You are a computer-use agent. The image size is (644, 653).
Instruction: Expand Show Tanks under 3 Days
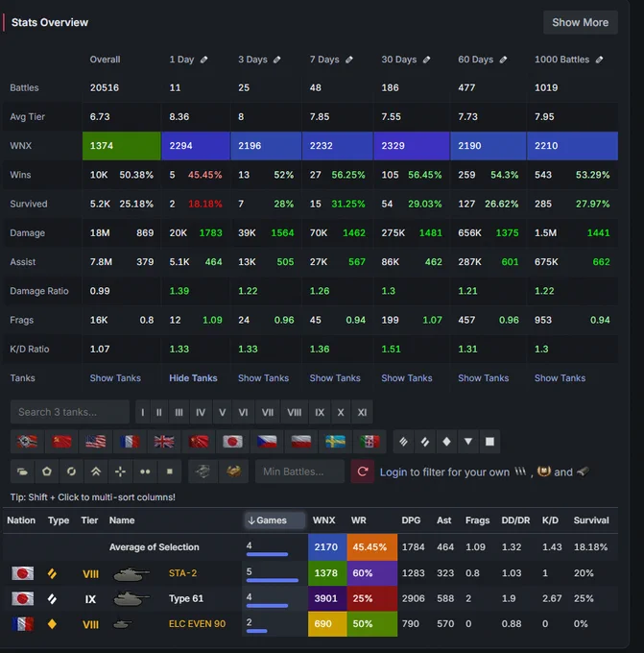[264, 378]
